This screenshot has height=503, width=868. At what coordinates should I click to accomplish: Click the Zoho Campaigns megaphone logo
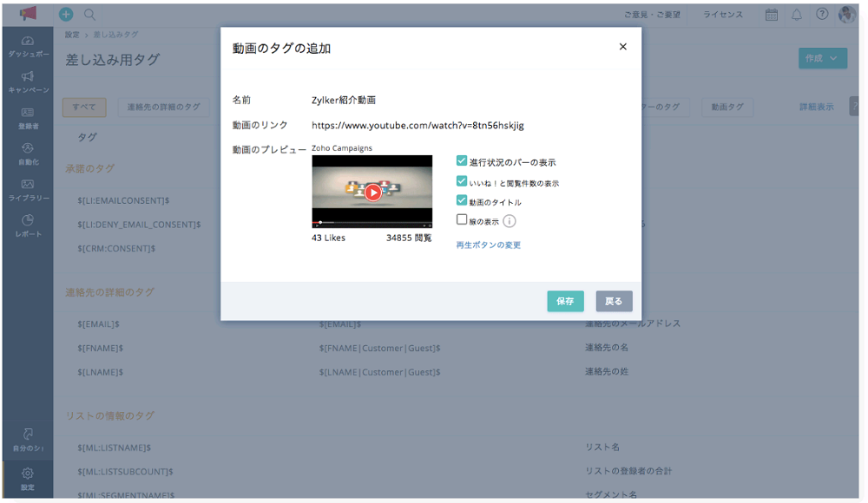pyautogui.click(x=28, y=13)
